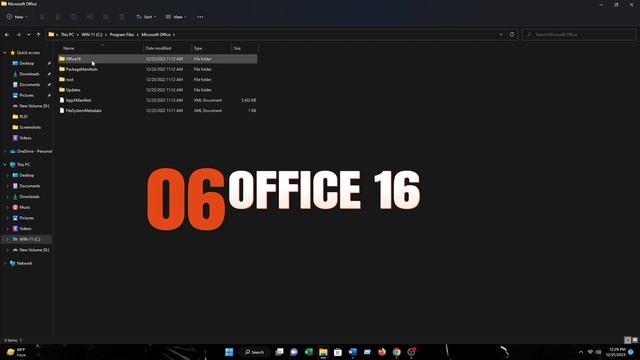The image size is (640, 360).
Task: Click the taskbar Search box
Action: (x=254, y=352)
